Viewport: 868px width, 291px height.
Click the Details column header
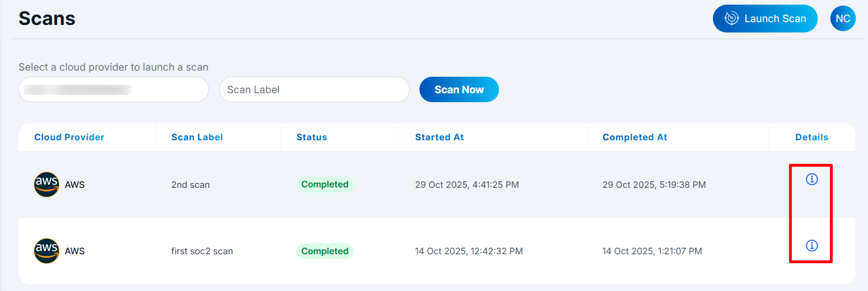[812, 137]
